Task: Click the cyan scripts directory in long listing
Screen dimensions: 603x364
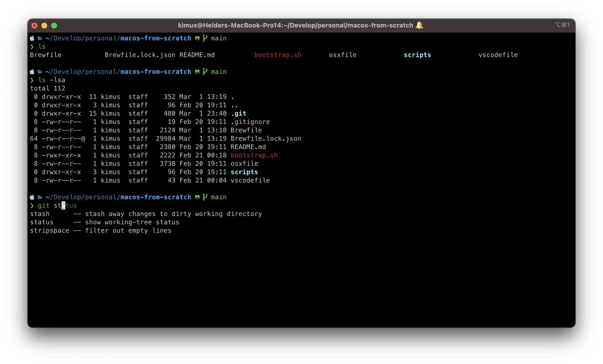Action: coord(244,172)
